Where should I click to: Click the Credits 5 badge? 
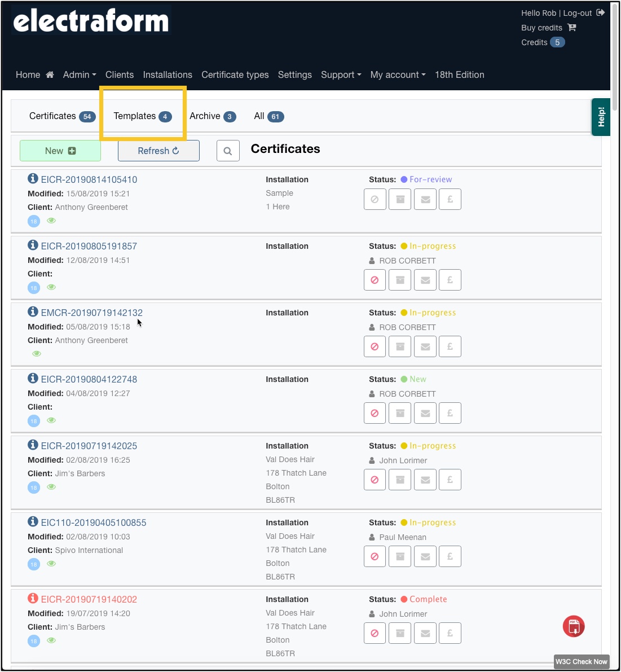click(x=557, y=42)
